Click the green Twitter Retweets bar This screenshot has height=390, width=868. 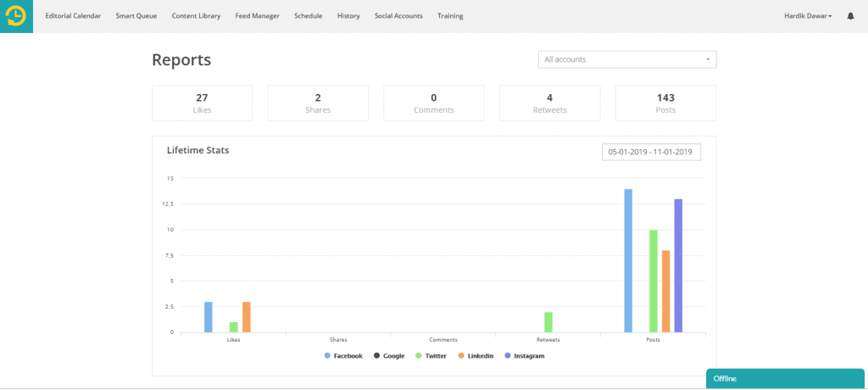(x=548, y=322)
